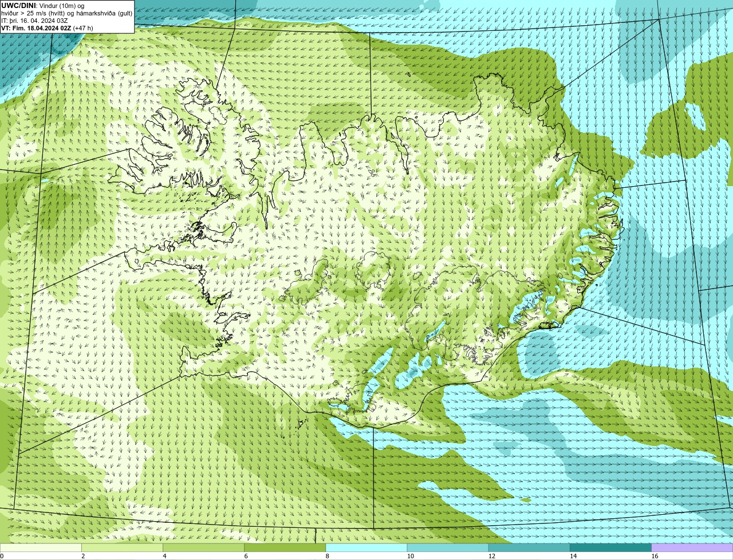Click the '(+47 h)' forecast offset text
The height and width of the screenshot is (560, 733).
pos(83,28)
